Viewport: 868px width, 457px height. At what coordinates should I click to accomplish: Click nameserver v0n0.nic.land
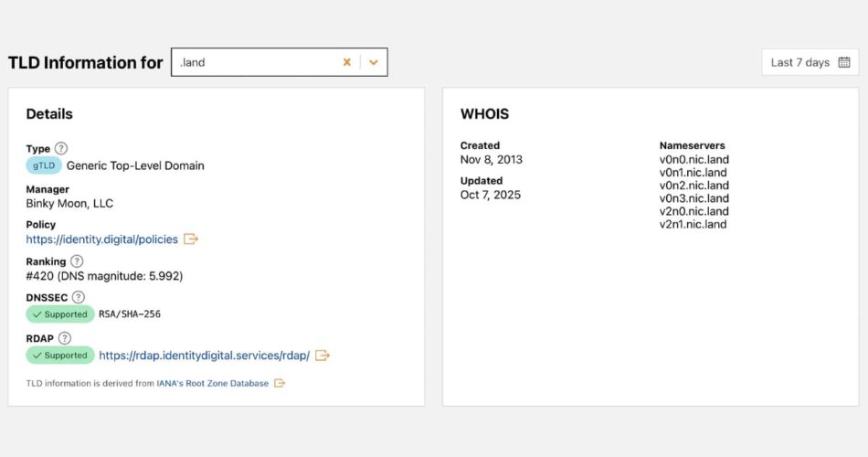693,160
